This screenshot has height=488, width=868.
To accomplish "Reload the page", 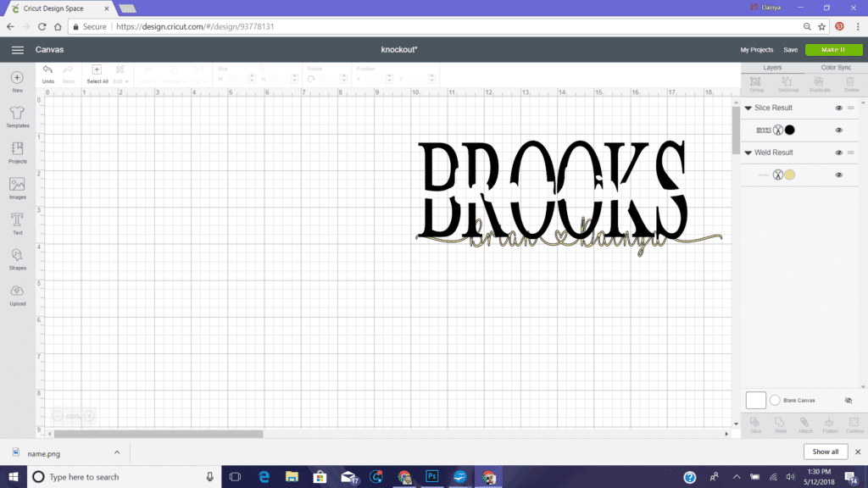I will (42, 26).
